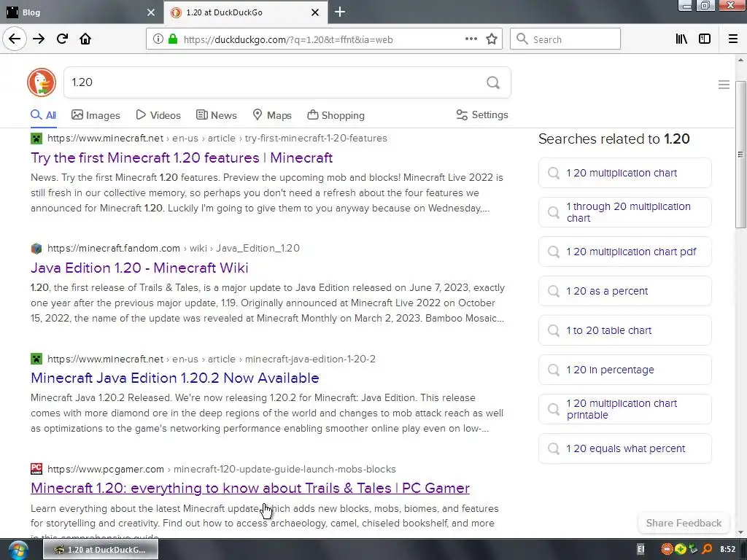Search '1 20 as a percent'
The width and height of the screenshot is (747, 560).
[625, 291]
